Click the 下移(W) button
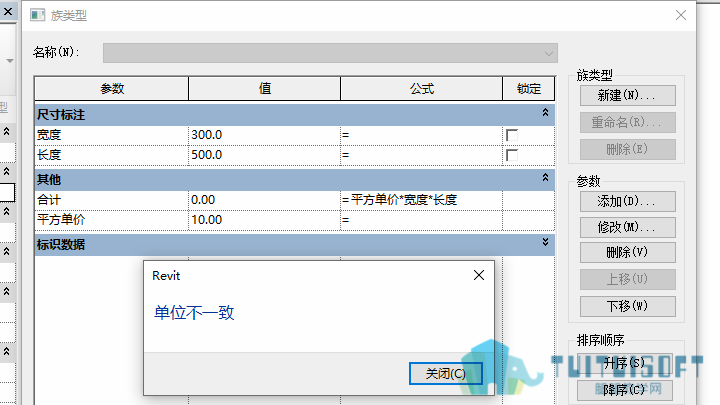This screenshot has height=405, width=720. pyautogui.click(x=627, y=306)
